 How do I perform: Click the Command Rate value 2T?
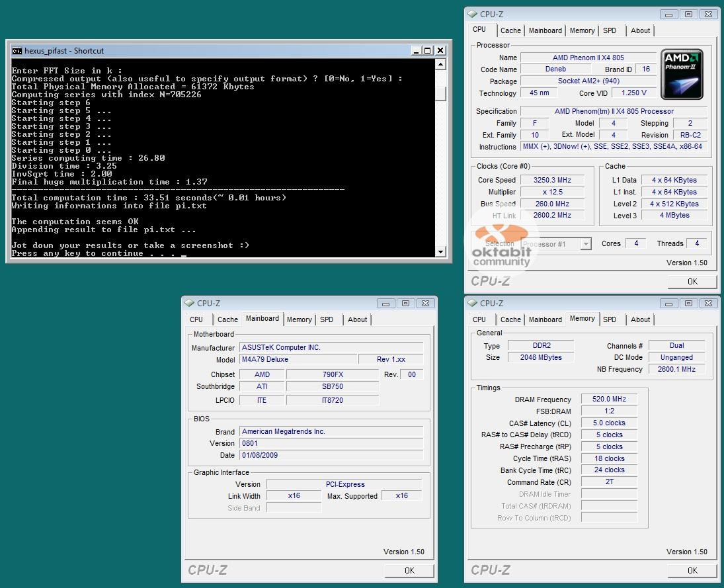pyautogui.click(x=609, y=482)
